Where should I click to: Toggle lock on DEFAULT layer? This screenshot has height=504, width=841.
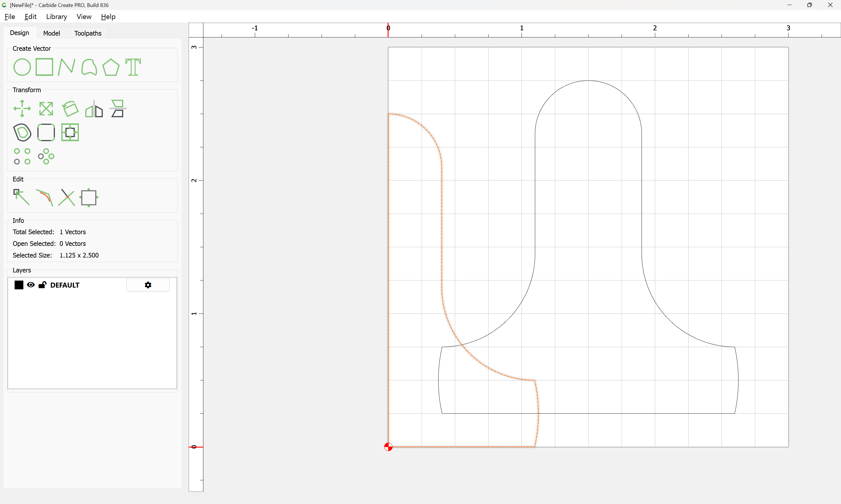point(42,285)
